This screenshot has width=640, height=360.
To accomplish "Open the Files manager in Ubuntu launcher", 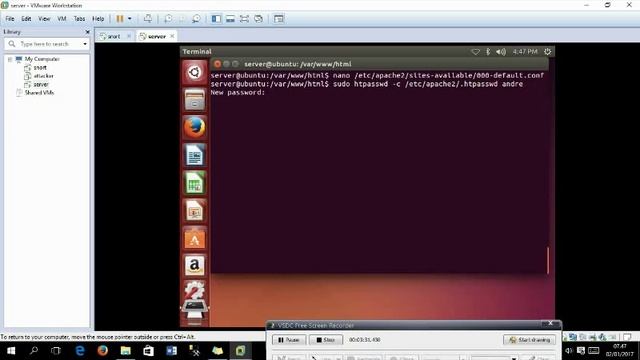I will coord(194,100).
